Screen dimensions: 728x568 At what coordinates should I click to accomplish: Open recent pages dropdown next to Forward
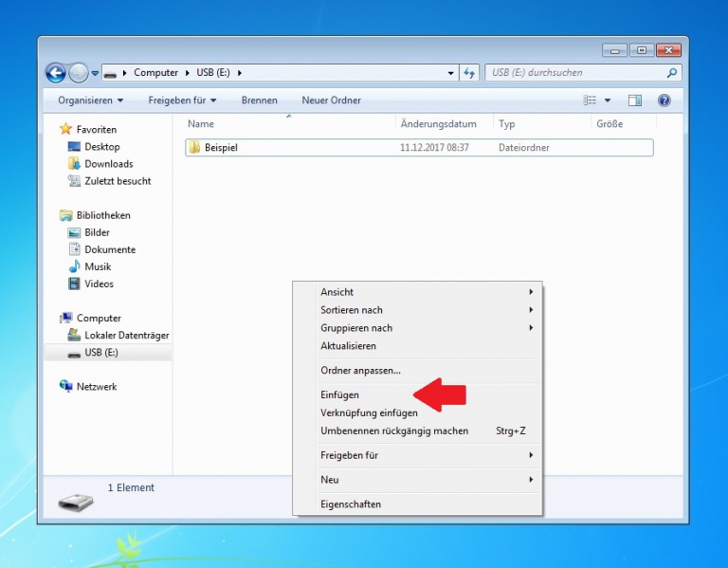coord(95,73)
